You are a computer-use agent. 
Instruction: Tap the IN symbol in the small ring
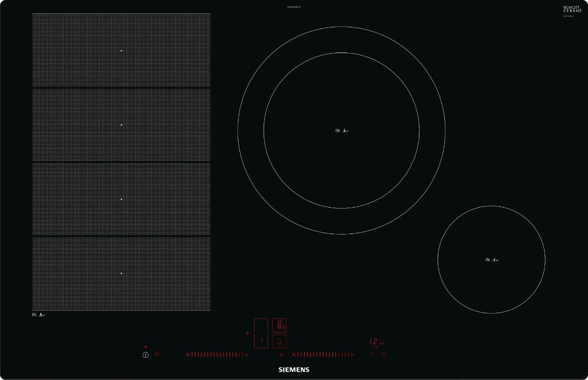coord(492,260)
